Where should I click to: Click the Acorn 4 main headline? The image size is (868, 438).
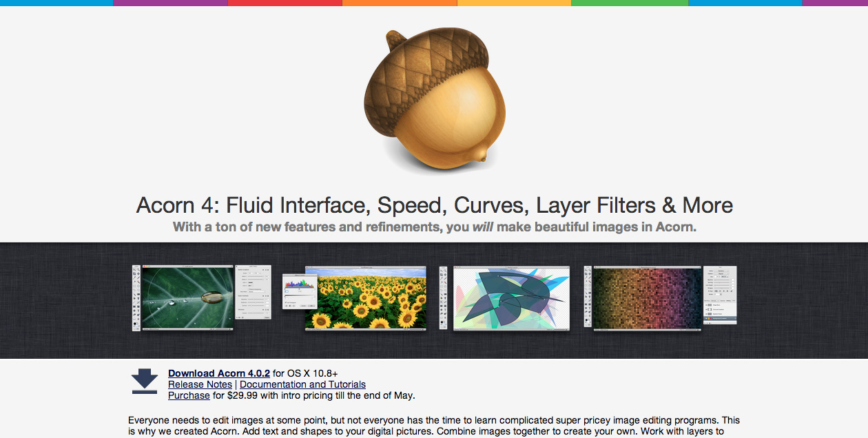click(435, 205)
